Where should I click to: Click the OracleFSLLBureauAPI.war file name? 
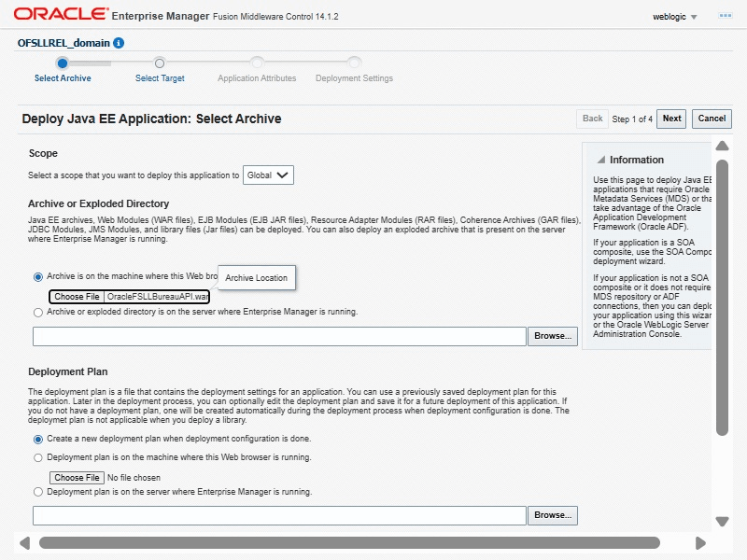pos(157,297)
